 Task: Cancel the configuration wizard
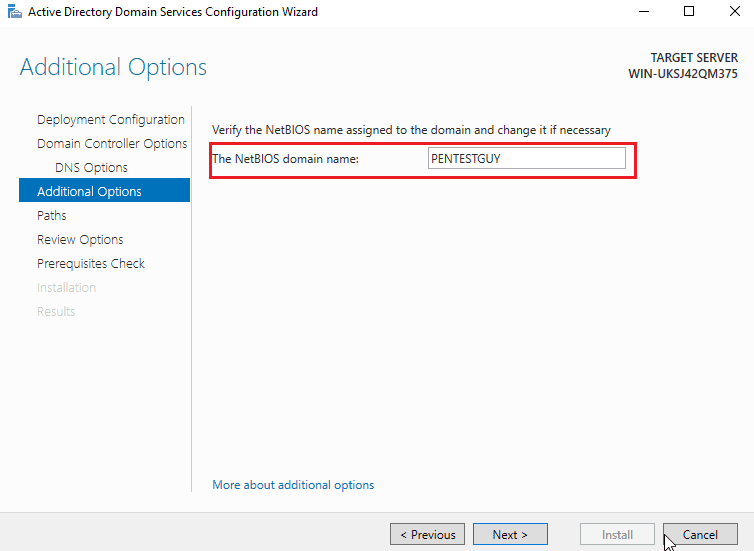(700, 534)
